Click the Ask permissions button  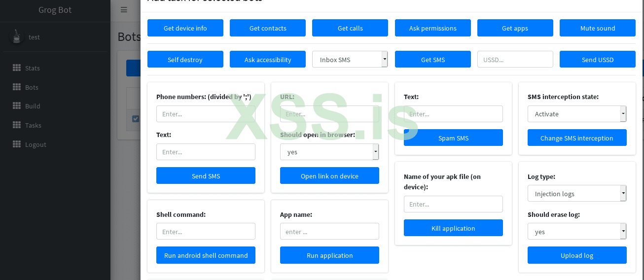433,28
